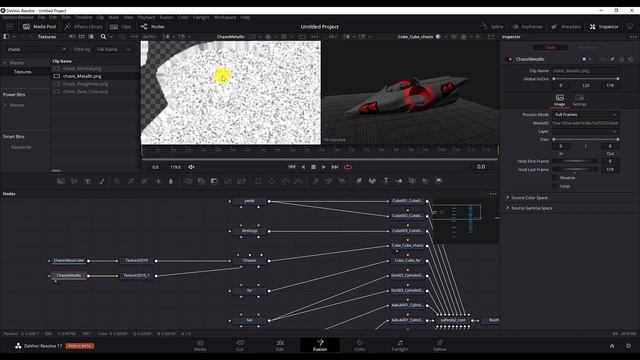Open the Image tab in Inspector
The image size is (640, 360).
click(560, 100)
